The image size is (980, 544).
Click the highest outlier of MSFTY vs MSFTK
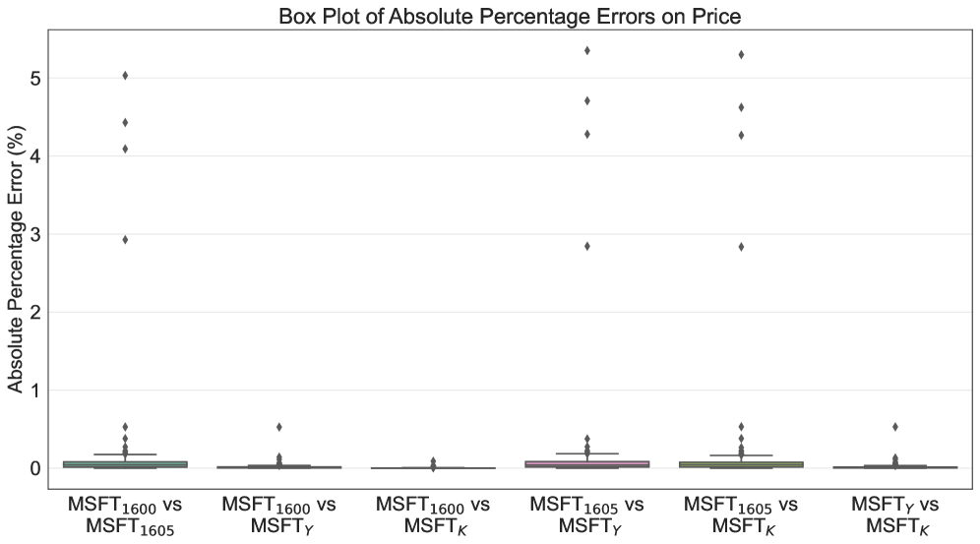(895, 427)
